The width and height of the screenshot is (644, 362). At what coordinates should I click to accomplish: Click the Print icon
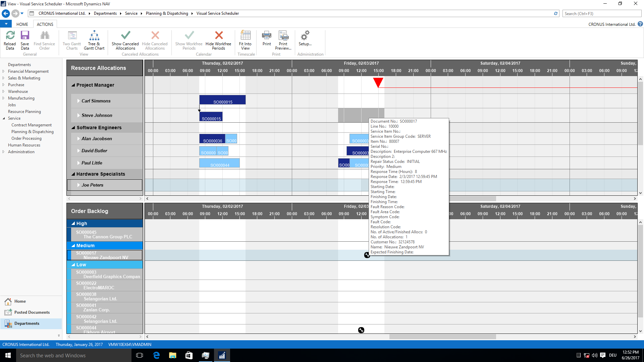point(267,38)
